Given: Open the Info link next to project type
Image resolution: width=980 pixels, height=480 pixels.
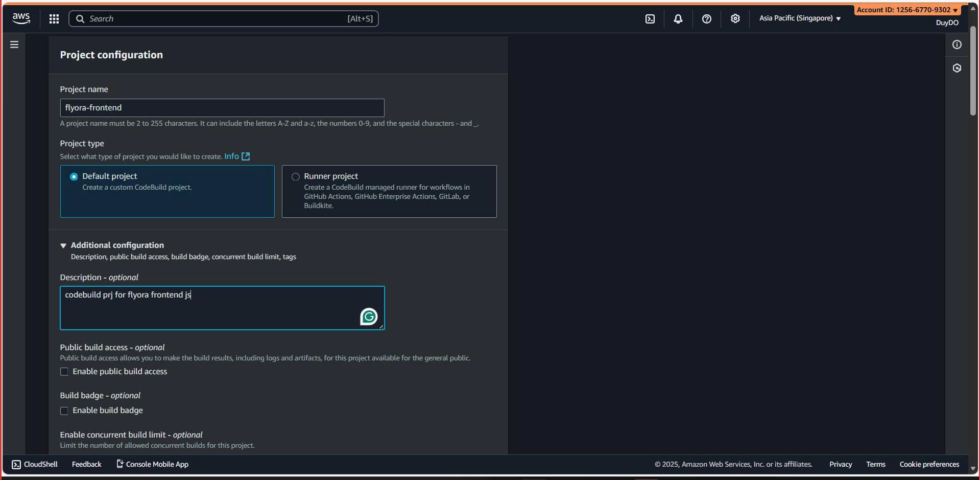Looking at the screenshot, I should [x=232, y=156].
